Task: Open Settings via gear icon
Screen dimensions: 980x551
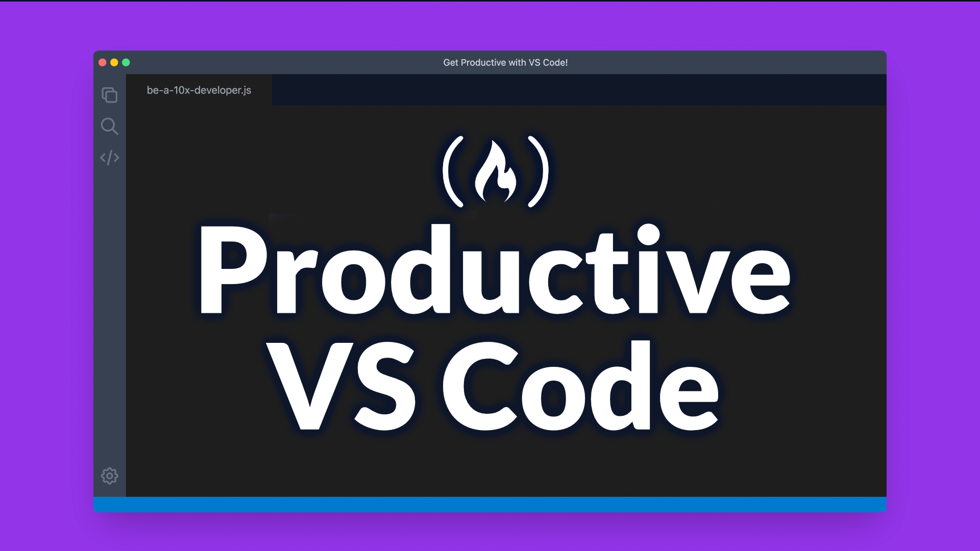Action: (110, 475)
